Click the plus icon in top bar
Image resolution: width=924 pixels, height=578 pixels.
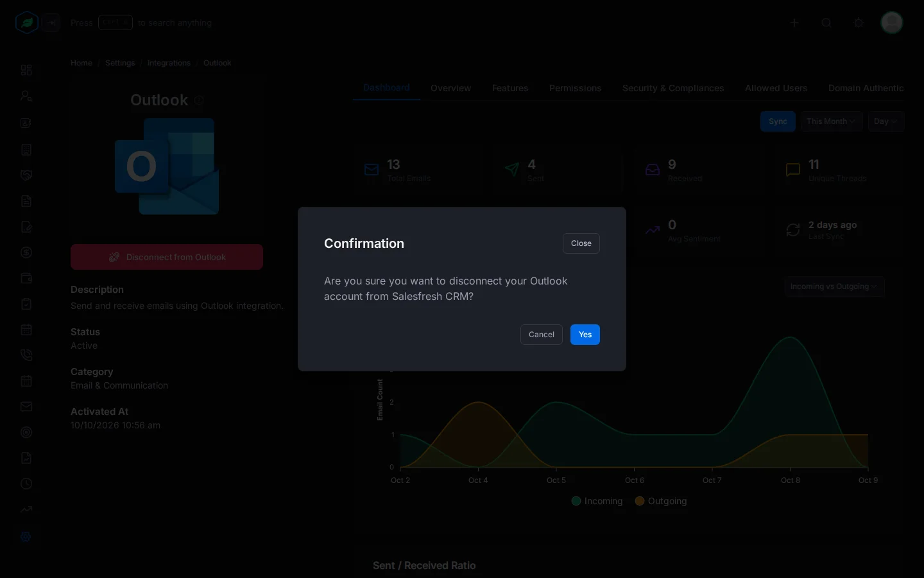coord(794,22)
